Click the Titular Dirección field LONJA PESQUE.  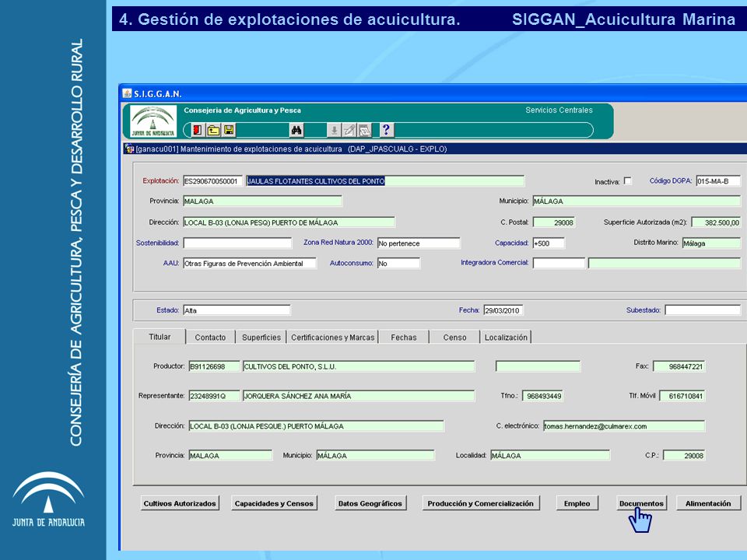(317, 426)
